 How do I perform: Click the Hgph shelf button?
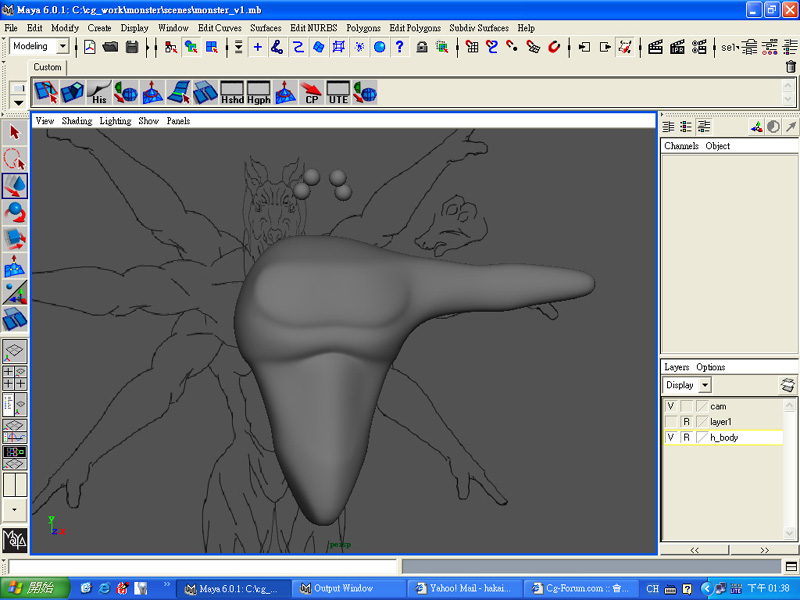(259, 92)
